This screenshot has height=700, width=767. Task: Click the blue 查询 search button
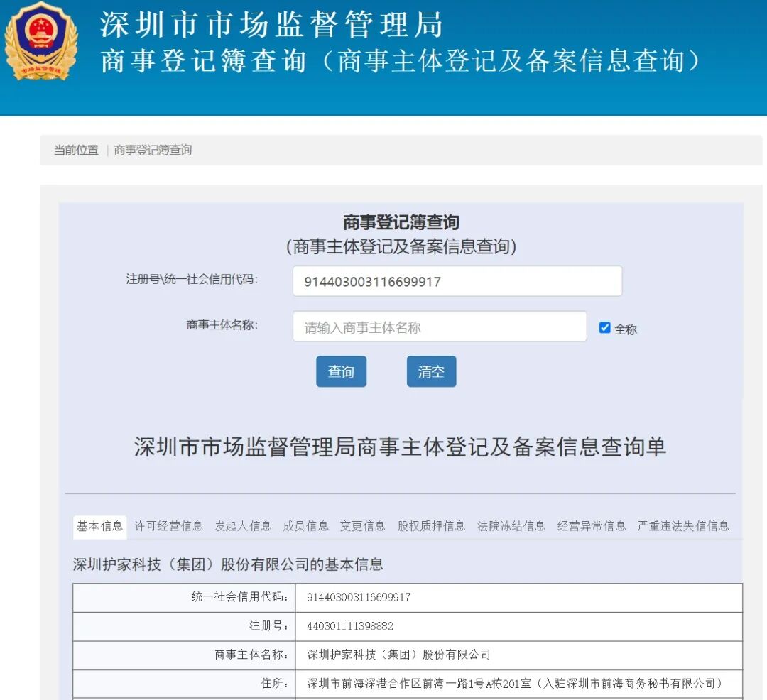click(341, 371)
